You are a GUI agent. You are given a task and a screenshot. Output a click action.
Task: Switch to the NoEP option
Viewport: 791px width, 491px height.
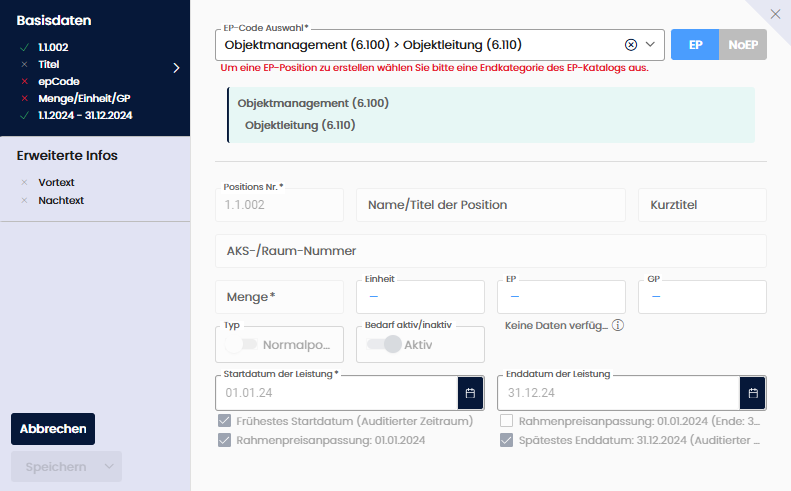click(x=742, y=45)
